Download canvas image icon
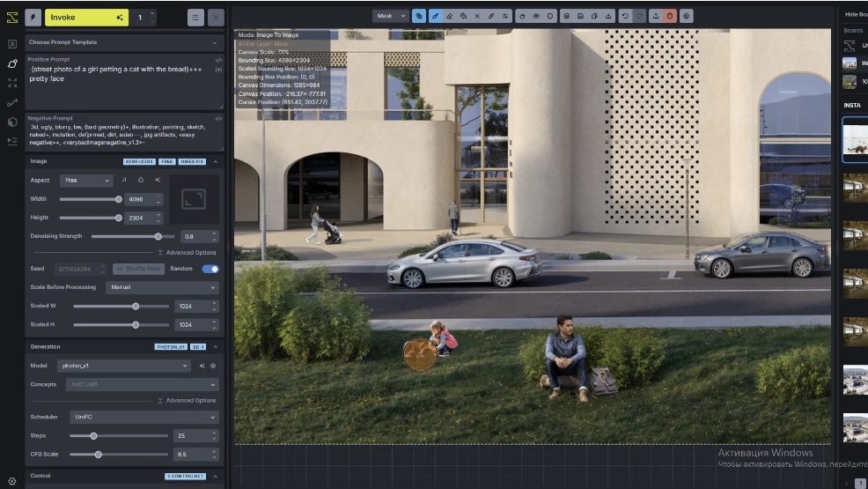Viewport: 868px width, 489px height. click(608, 16)
